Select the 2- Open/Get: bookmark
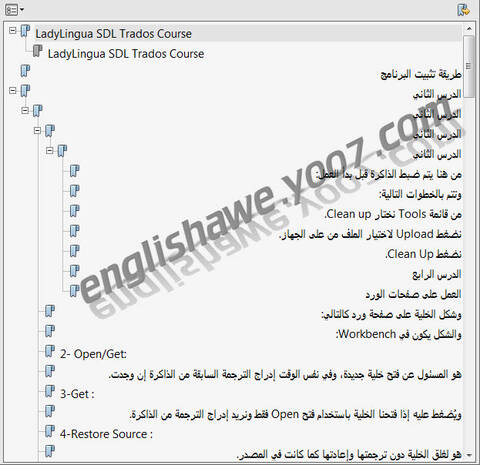 click(93, 354)
